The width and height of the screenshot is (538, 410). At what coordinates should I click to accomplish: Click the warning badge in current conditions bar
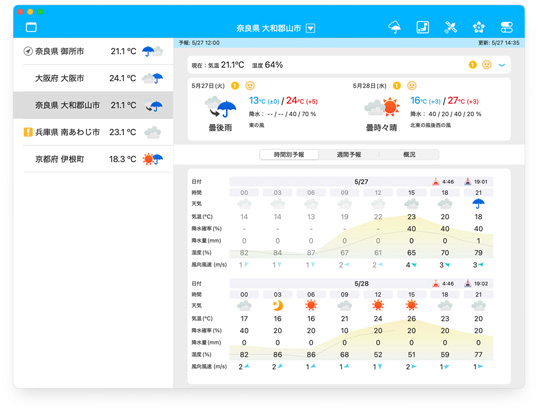473,65
